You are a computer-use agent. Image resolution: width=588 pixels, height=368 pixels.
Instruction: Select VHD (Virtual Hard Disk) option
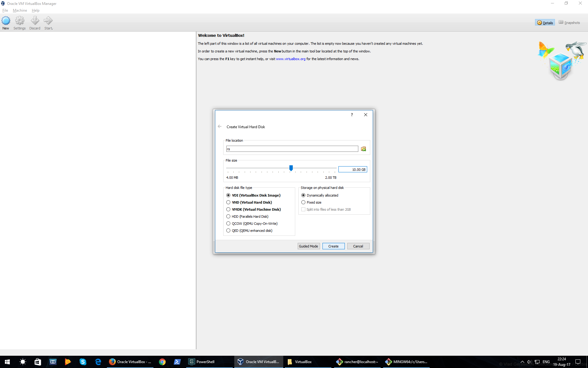(228, 202)
